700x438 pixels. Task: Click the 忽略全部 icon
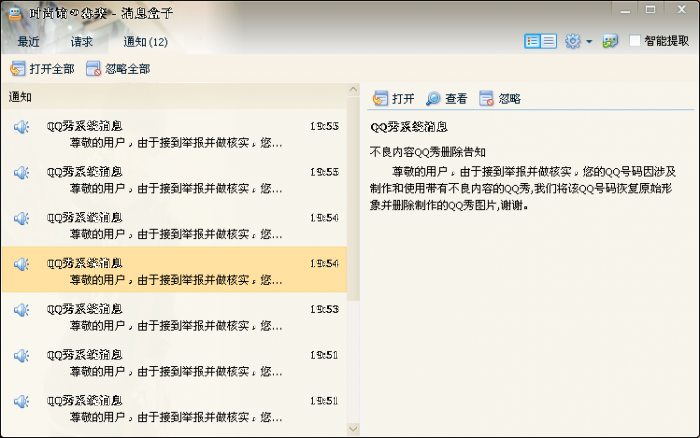pyautogui.click(x=93, y=69)
